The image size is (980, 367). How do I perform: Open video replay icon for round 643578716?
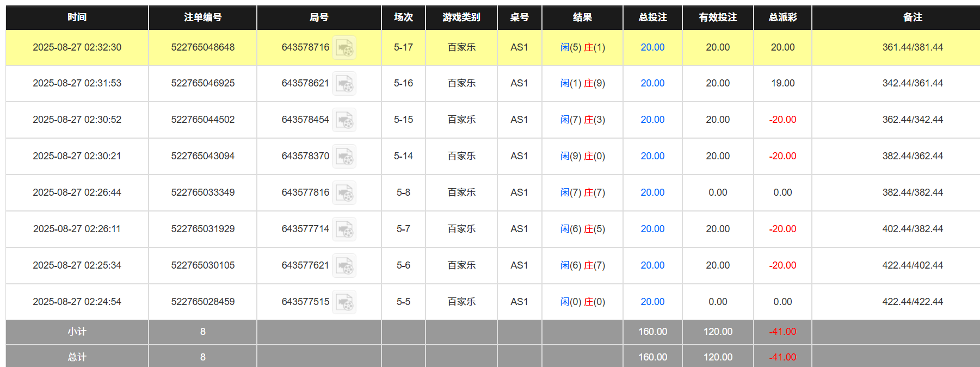[344, 48]
